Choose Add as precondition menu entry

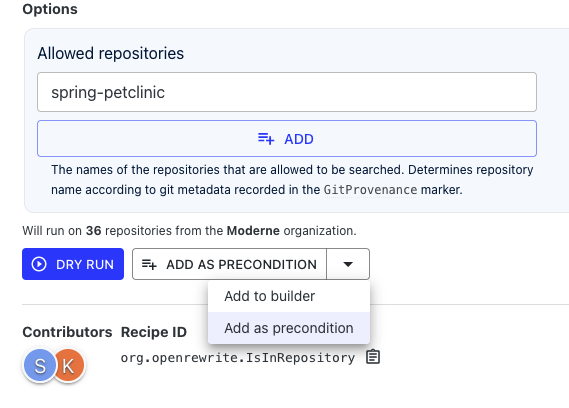click(x=289, y=328)
